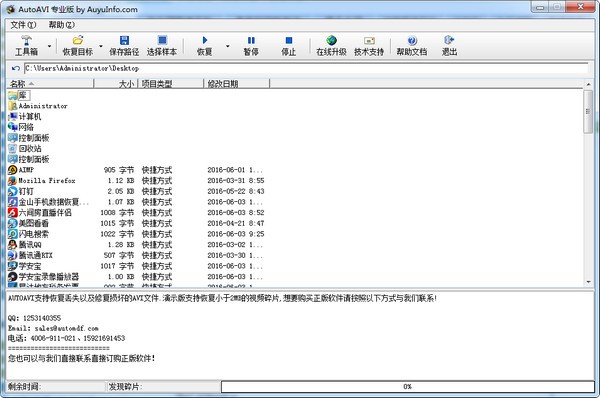Click the 技术支持 tech support icon

tap(369, 41)
